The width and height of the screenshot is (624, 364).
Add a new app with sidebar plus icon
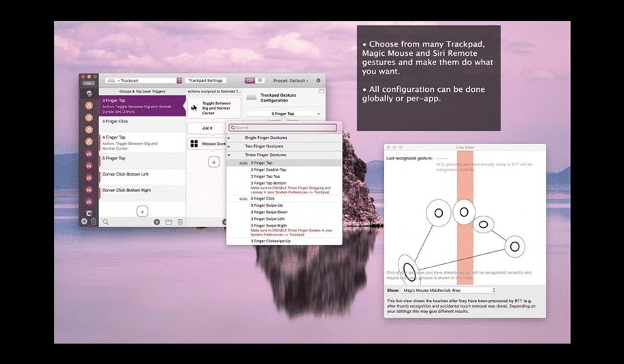coord(84,221)
